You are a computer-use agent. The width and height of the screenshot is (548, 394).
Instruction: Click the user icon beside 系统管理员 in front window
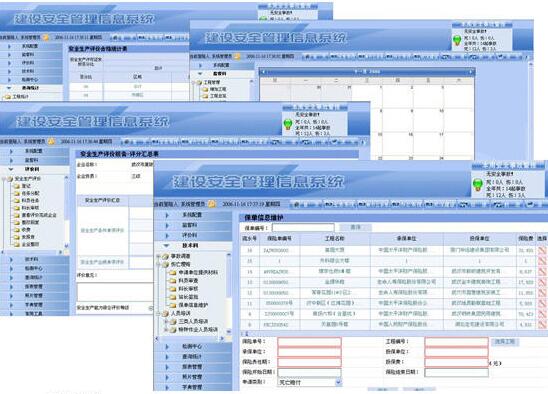click(212, 204)
